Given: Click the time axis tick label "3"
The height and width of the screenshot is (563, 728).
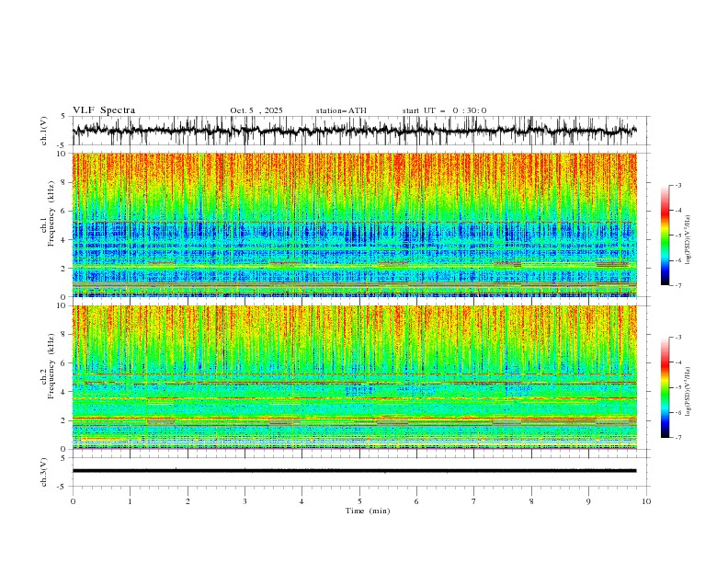Looking at the screenshot, I should (x=245, y=501).
